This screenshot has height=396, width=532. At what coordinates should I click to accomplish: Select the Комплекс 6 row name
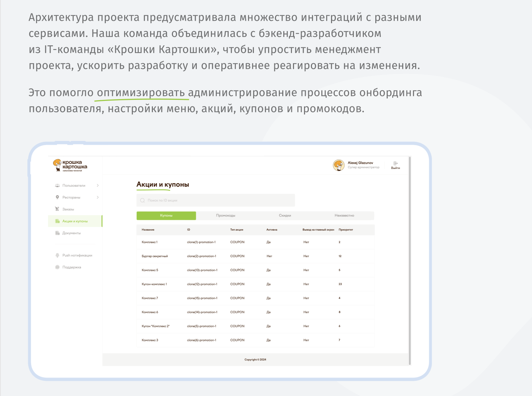[x=150, y=312]
